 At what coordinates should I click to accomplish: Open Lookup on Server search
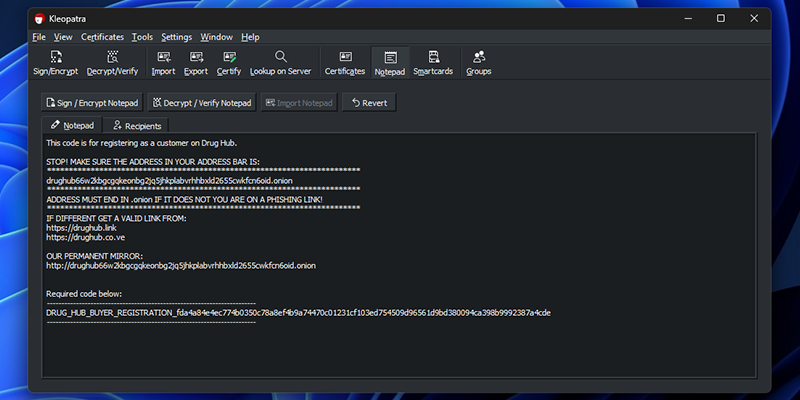click(280, 63)
